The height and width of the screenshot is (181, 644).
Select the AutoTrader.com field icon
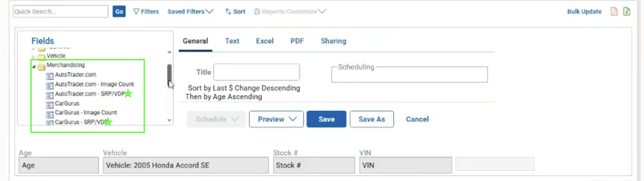click(x=50, y=76)
